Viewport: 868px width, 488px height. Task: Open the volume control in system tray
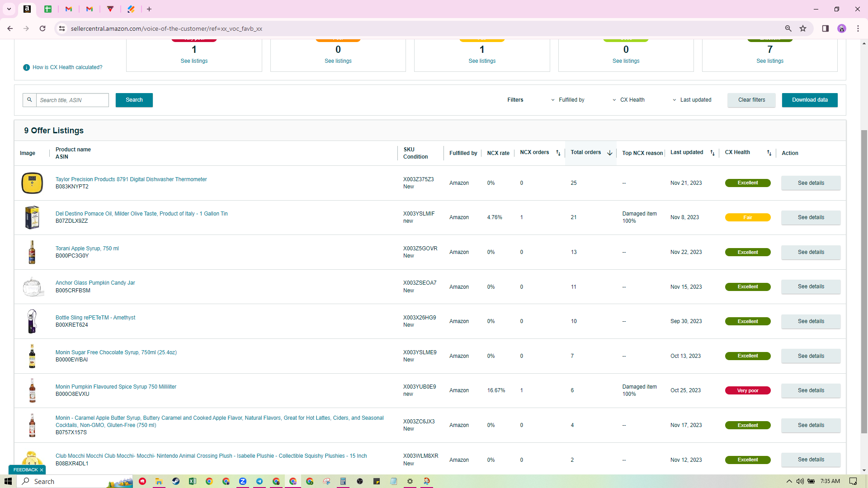pos(800,481)
